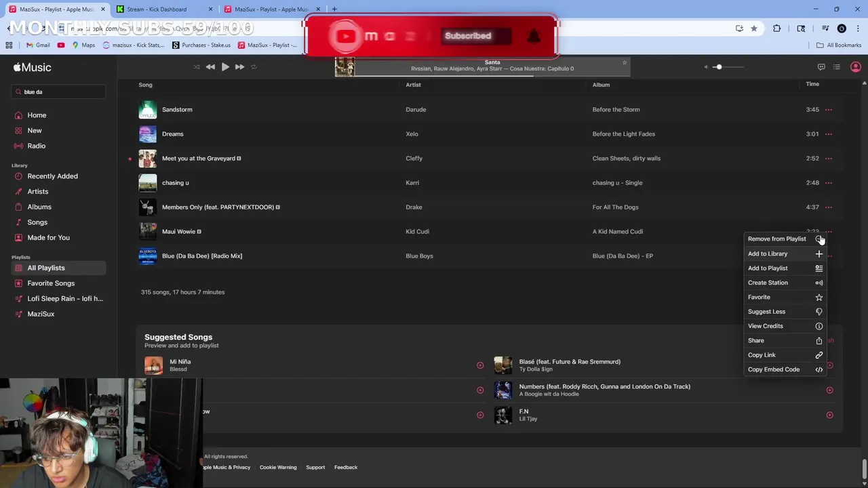Select Favorite in the context menu

coord(785,297)
